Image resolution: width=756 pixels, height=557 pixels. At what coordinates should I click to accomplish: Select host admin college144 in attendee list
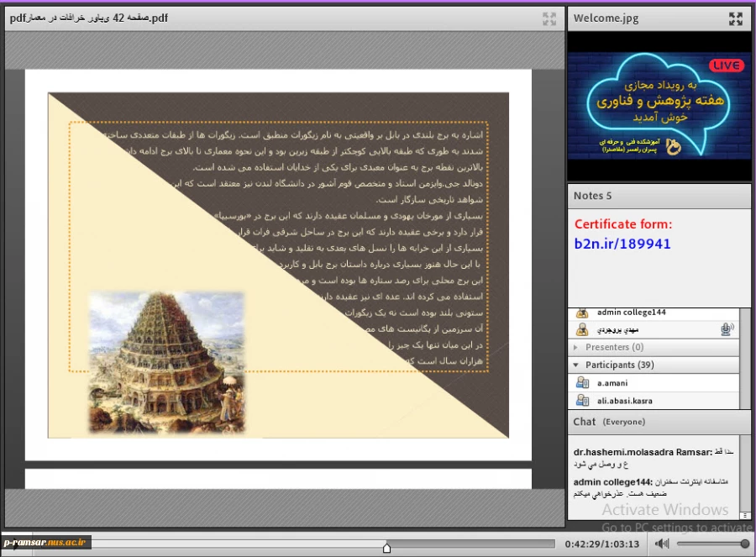click(654, 313)
